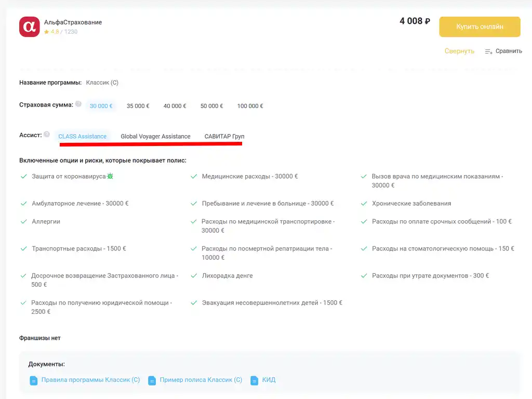
Task: Collapse the policy details via Свернуть
Action: (459, 51)
